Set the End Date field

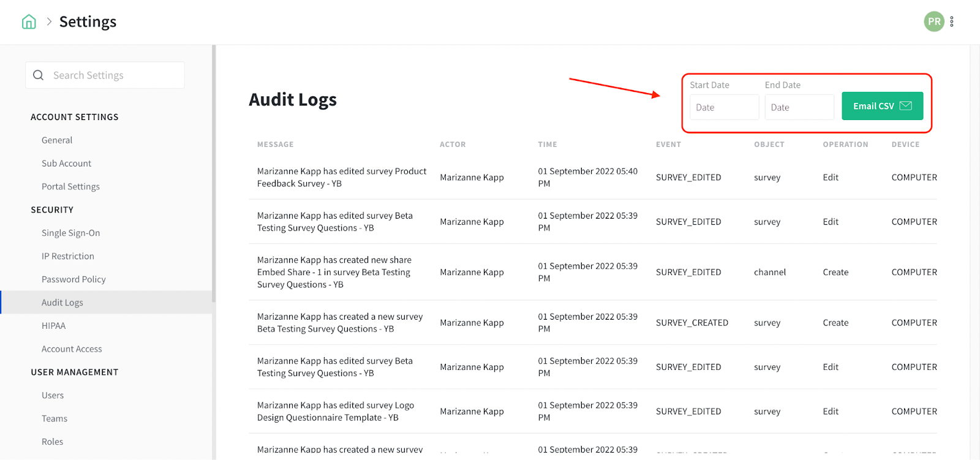799,107
